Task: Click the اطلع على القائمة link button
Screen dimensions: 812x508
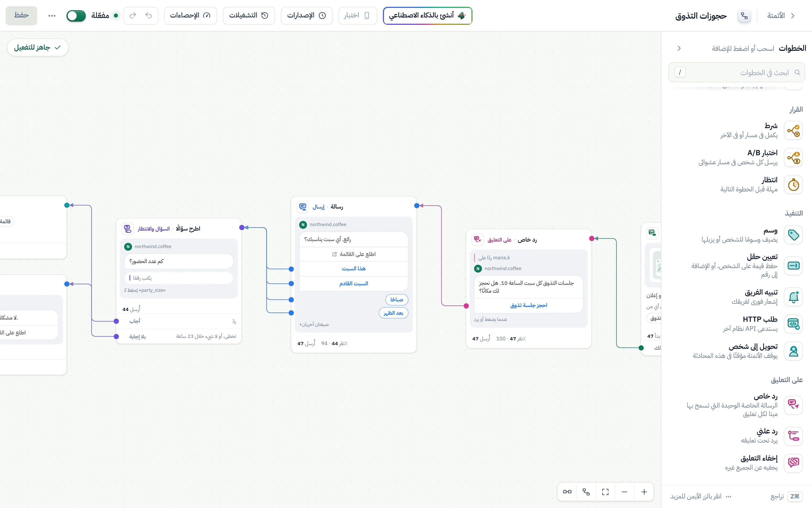Action: 354,254
